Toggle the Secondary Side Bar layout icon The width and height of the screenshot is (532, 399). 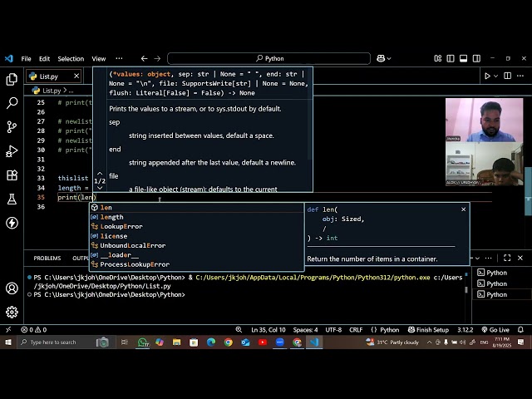click(476, 59)
